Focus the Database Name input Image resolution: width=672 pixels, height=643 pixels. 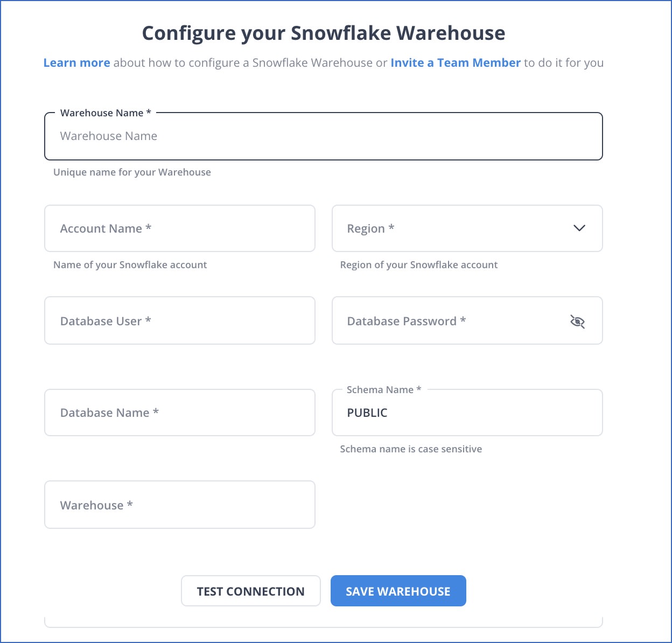[180, 413]
